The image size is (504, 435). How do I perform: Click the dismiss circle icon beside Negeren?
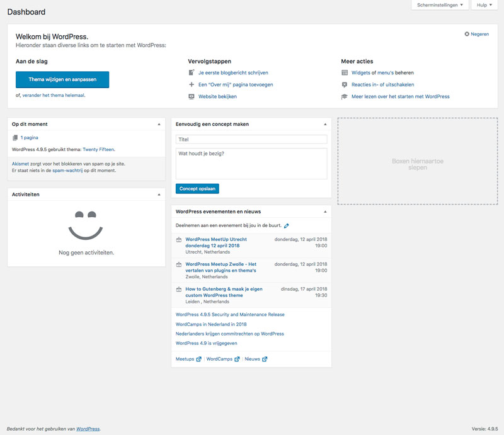click(467, 34)
